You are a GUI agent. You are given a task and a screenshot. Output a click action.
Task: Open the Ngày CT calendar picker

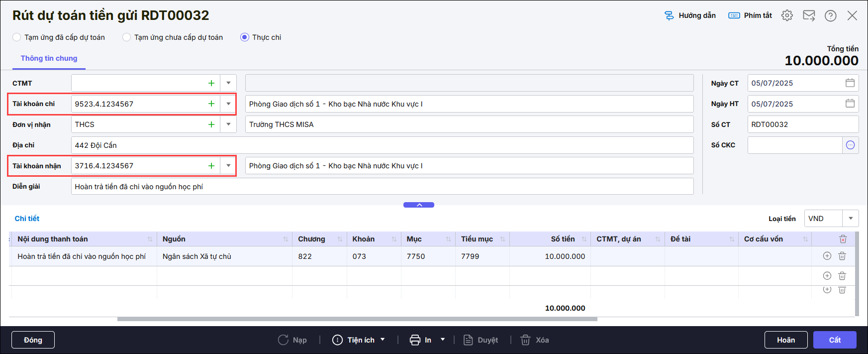[850, 83]
